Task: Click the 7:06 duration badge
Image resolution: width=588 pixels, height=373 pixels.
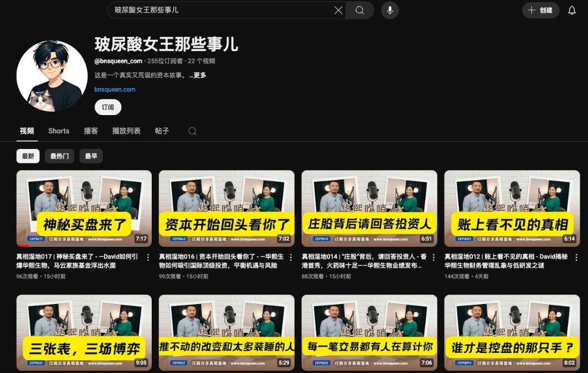Action: click(426, 363)
